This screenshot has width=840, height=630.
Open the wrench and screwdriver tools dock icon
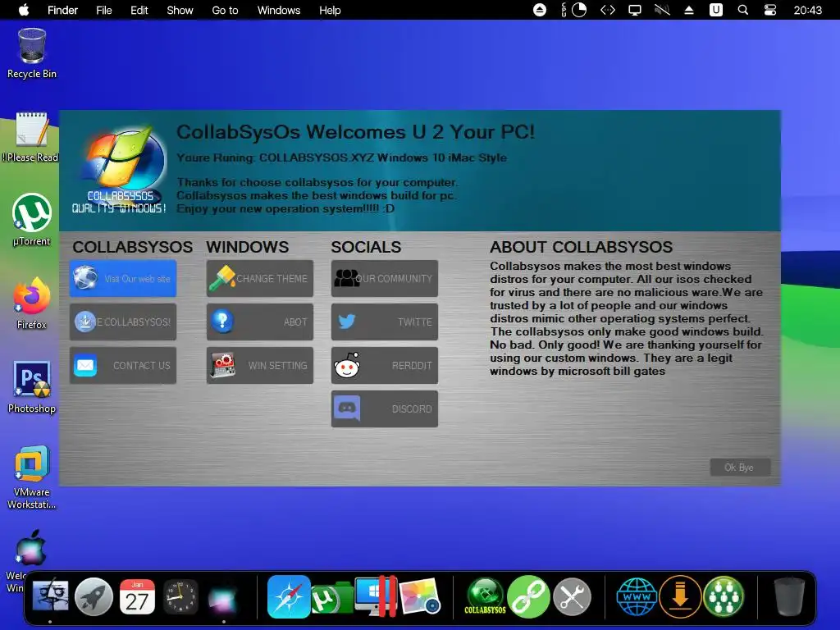572,596
